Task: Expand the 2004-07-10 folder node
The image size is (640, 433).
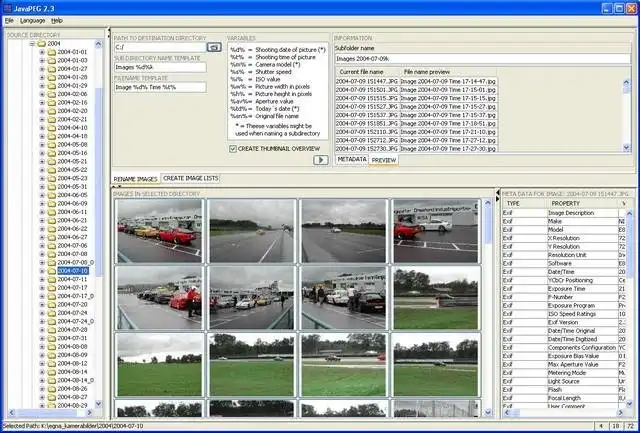Action: [x=42, y=271]
